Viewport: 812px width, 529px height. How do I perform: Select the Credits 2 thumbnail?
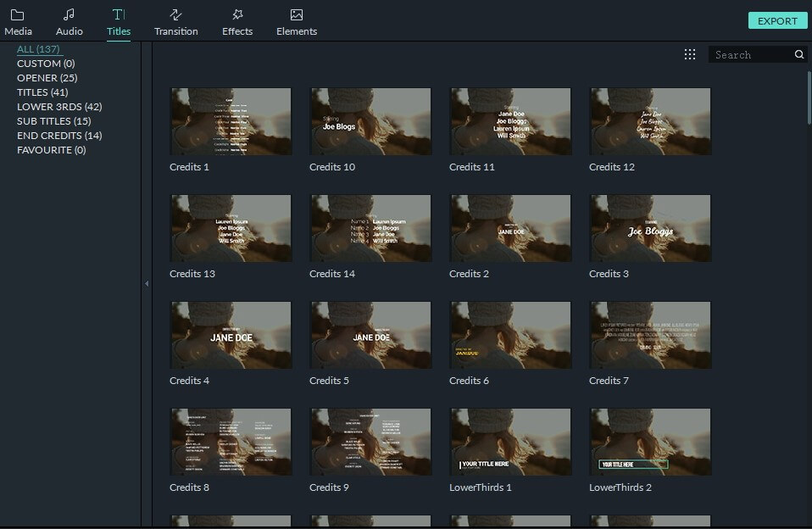click(510, 228)
